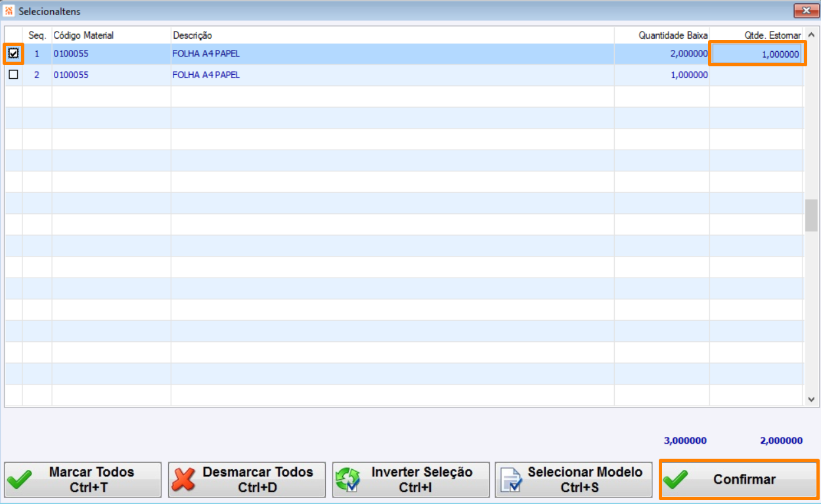Open Selecionar Modelo button
The image size is (821, 504).
coord(574,480)
